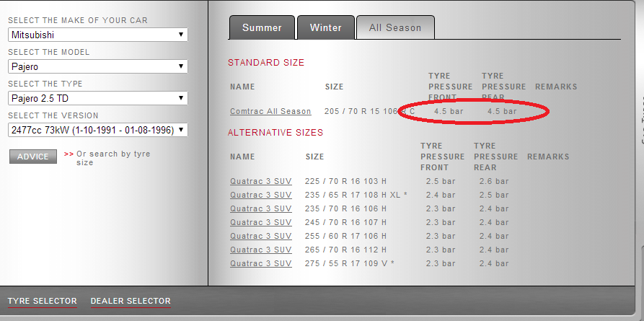Open Quatrac 3 SUV link for 275 / 55 R 17
This screenshot has width=644, height=321.
(x=261, y=263)
